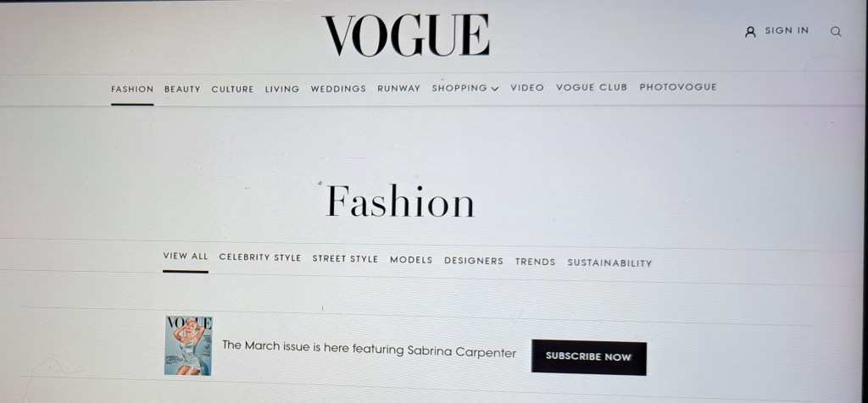Open the Vogue logo homepage link

(406, 36)
